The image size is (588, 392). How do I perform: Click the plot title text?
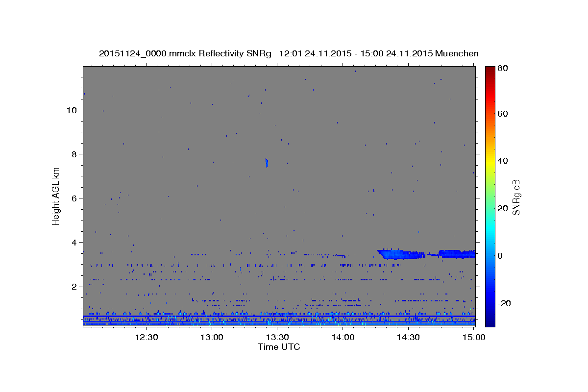point(289,53)
